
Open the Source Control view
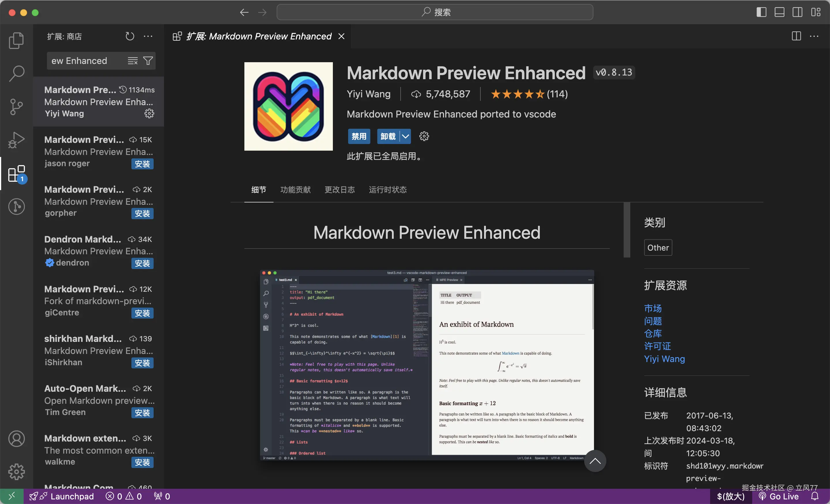point(16,107)
